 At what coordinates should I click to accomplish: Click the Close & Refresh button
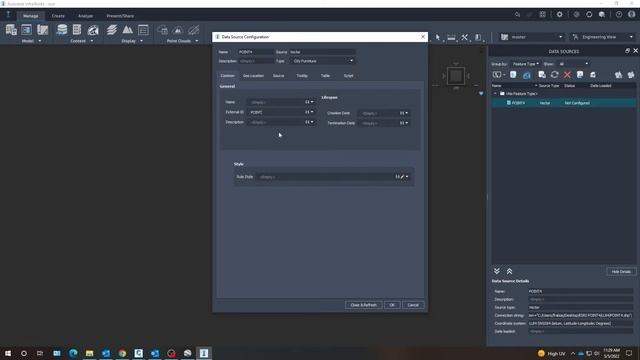pyautogui.click(x=363, y=305)
